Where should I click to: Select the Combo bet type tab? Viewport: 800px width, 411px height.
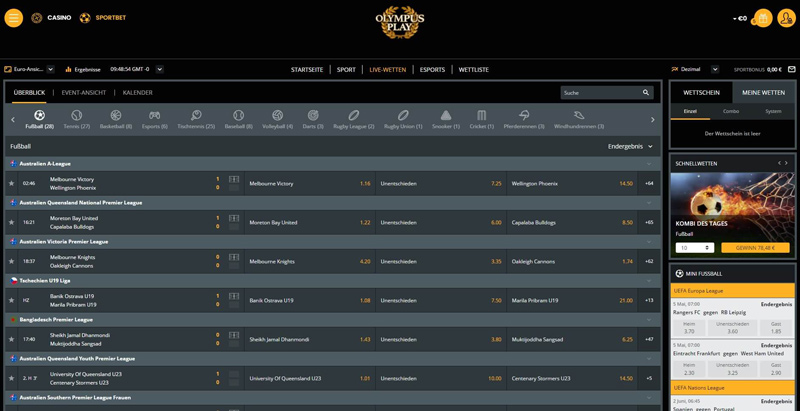pos(731,111)
